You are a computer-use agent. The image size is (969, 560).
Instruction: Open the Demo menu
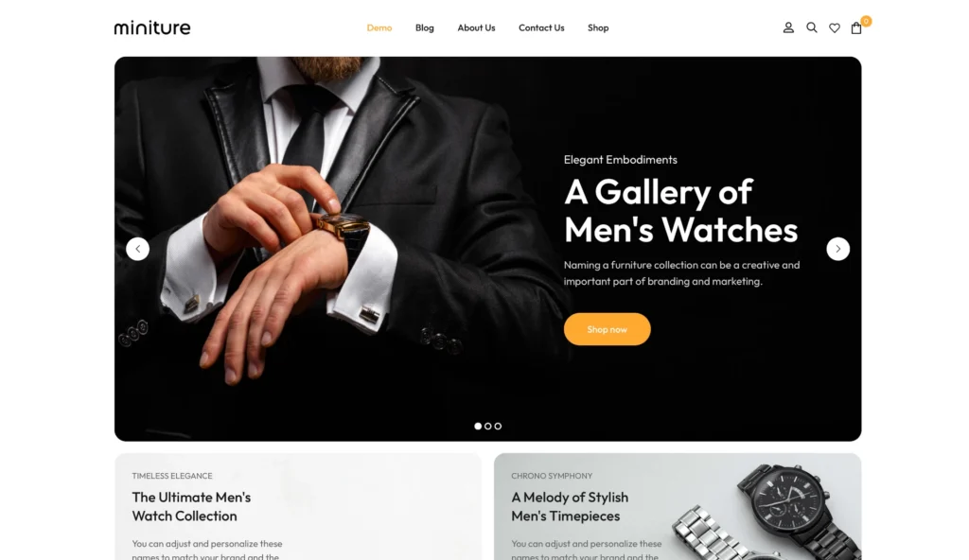click(x=379, y=27)
